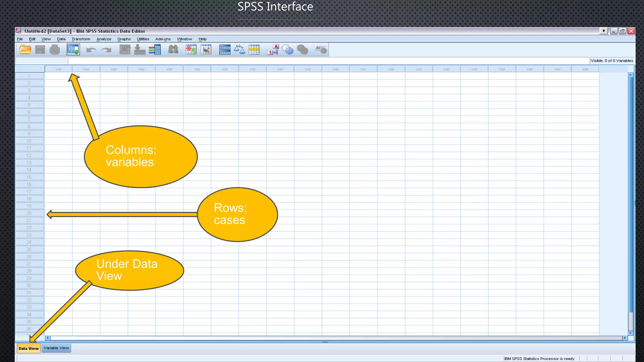Click the Insert variable icon
This screenshot has height=362, width=644.
pyautogui.click(x=206, y=50)
